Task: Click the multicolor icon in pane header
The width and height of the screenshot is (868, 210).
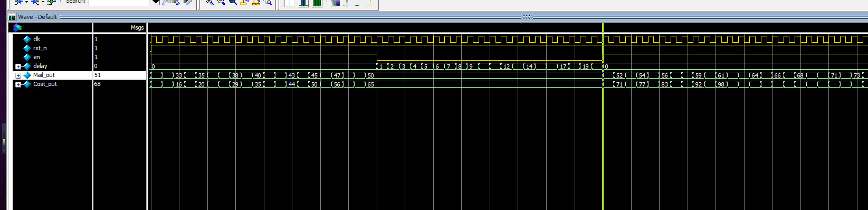Action: [x=17, y=27]
